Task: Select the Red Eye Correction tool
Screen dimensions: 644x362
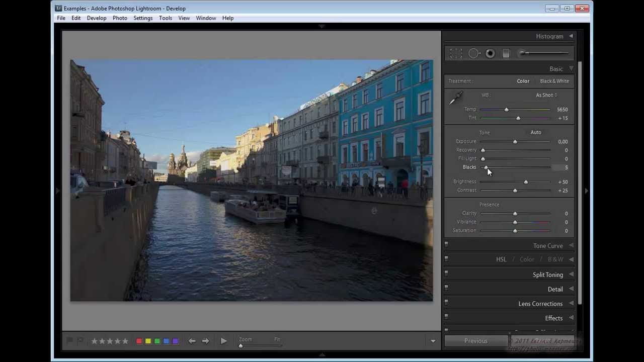Action: [490, 53]
